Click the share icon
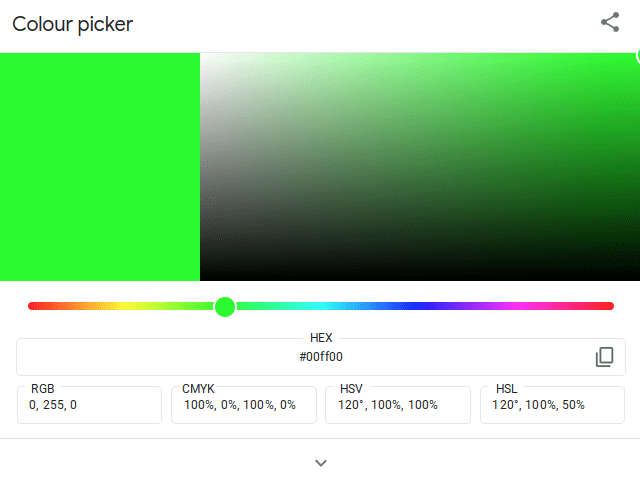 610,22
